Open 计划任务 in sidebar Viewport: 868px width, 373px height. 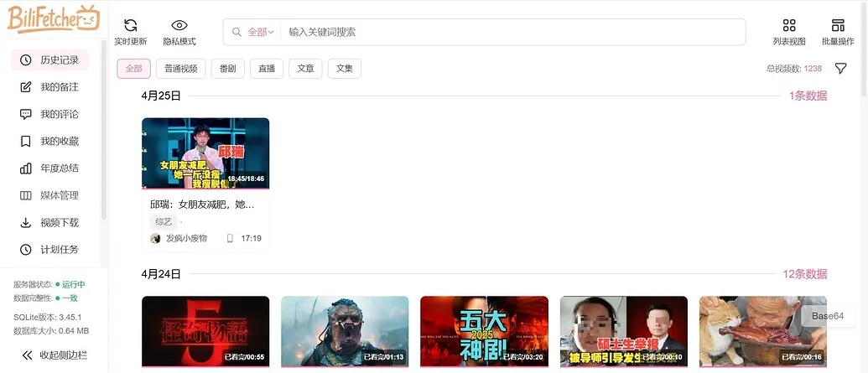pyautogui.click(x=49, y=250)
